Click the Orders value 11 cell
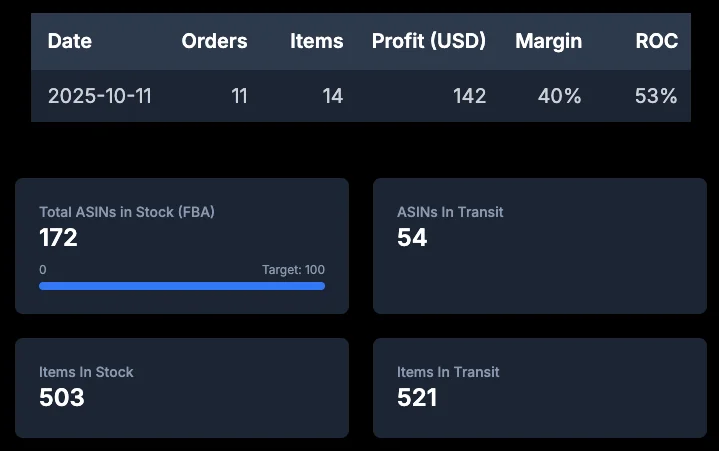Screen dimensions: 719x451 (x=239, y=96)
